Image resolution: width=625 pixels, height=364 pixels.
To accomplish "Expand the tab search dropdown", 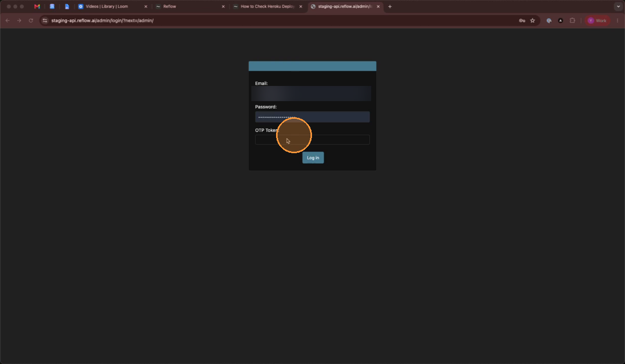I will click(x=618, y=7).
